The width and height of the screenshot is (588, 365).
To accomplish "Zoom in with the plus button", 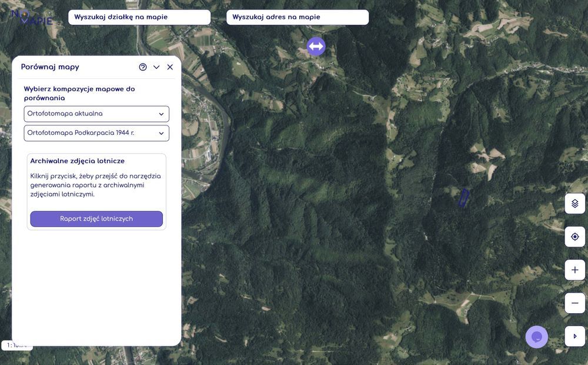I will [x=575, y=270].
